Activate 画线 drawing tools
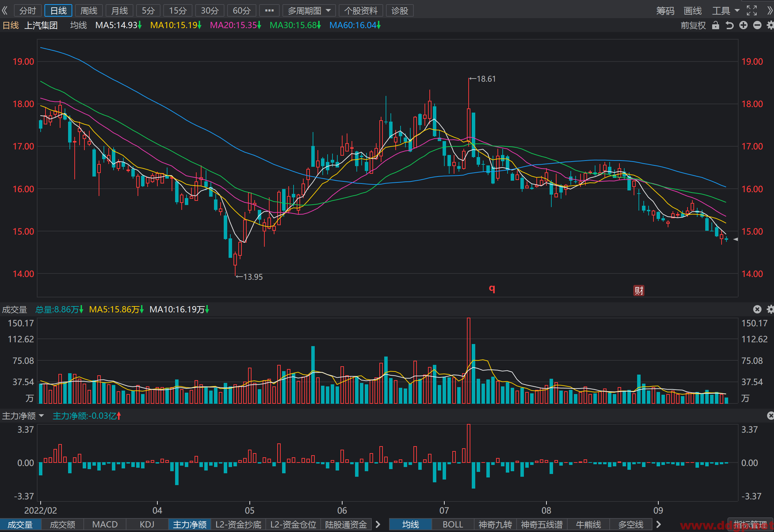Image resolution: width=774 pixels, height=532 pixels. tap(693, 10)
